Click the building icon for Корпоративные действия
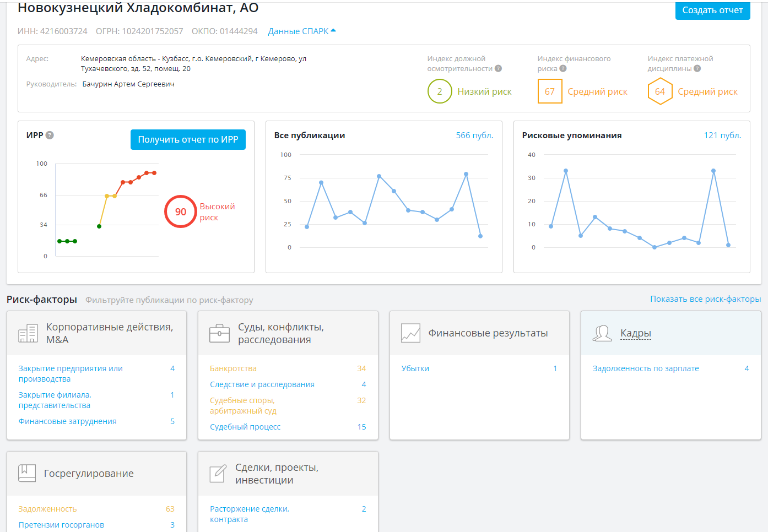This screenshot has height=532, width=768. (x=28, y=333)
